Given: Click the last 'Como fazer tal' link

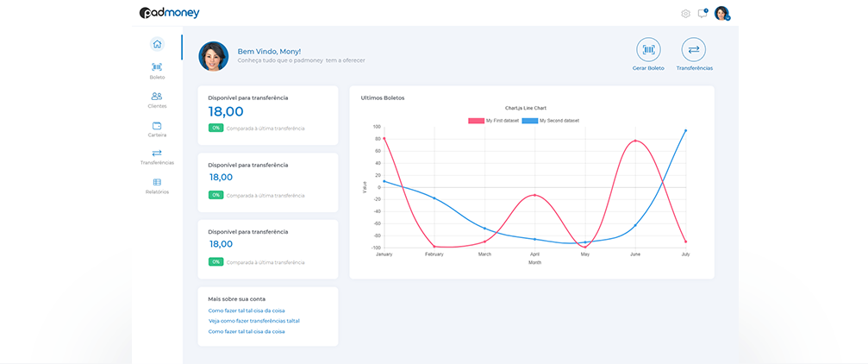Looking at the screenshot, I should 247,331.
